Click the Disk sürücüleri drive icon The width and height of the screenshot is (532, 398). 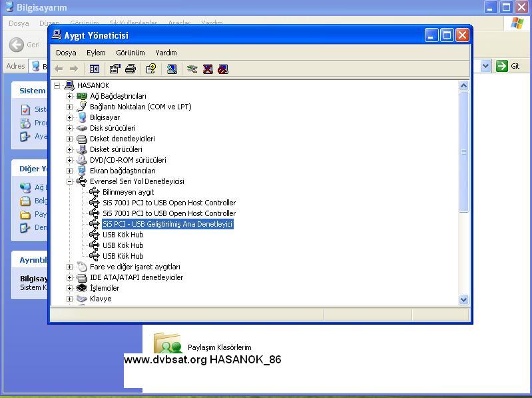coord(82,128)
